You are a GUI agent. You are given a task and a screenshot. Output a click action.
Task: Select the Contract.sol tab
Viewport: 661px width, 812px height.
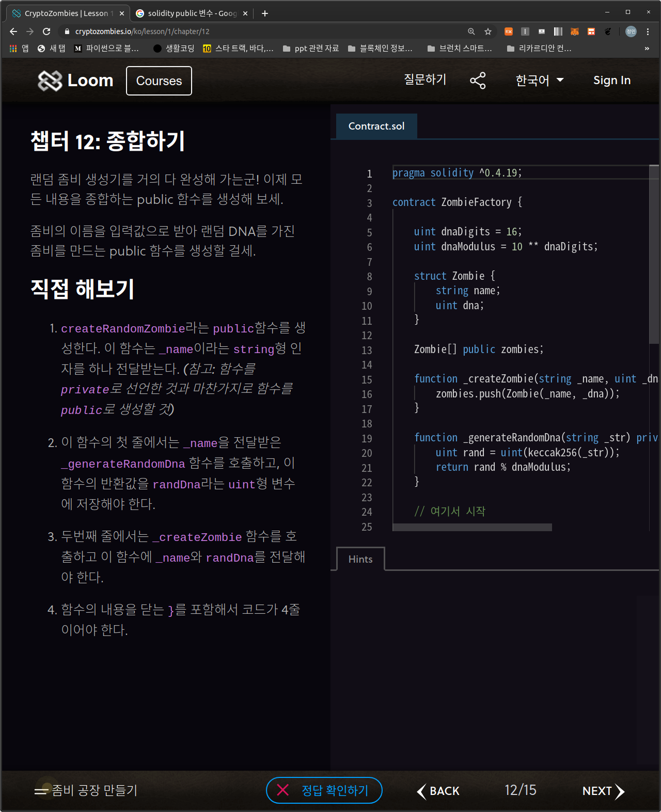(376, 126)
